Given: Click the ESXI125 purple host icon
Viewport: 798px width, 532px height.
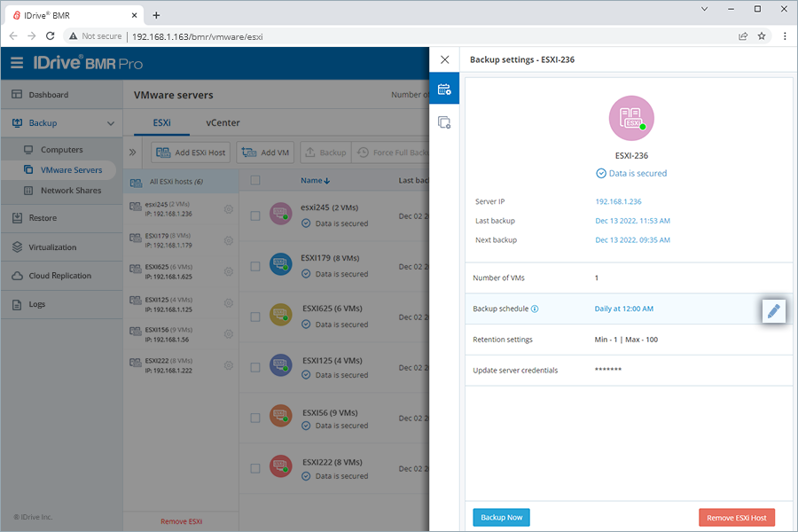Looking at the screenshot, I should [280, 365].
